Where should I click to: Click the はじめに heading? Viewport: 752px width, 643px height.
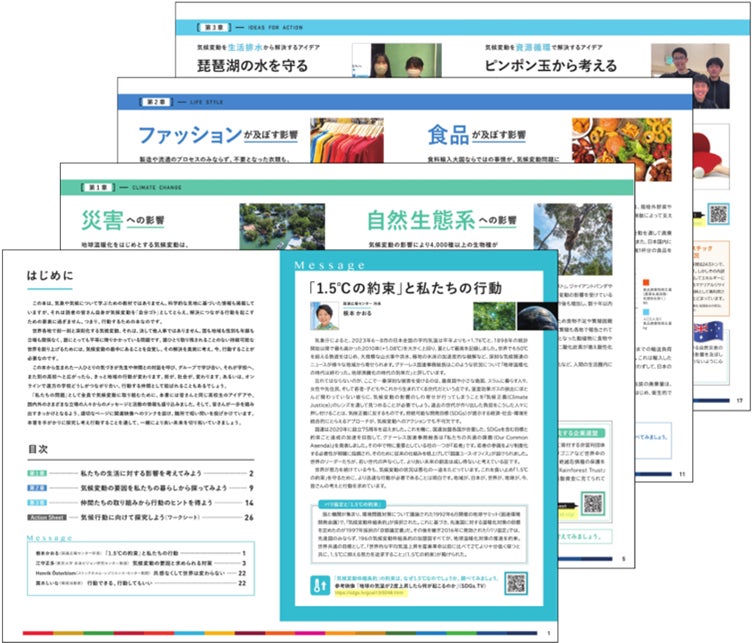[50, 275]
